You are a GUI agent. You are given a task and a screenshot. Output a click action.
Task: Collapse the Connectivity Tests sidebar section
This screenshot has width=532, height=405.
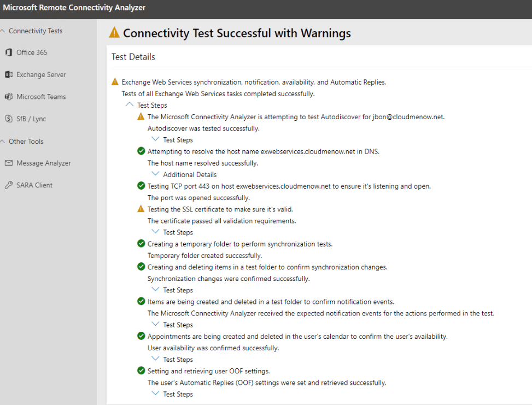pos(3,31)
